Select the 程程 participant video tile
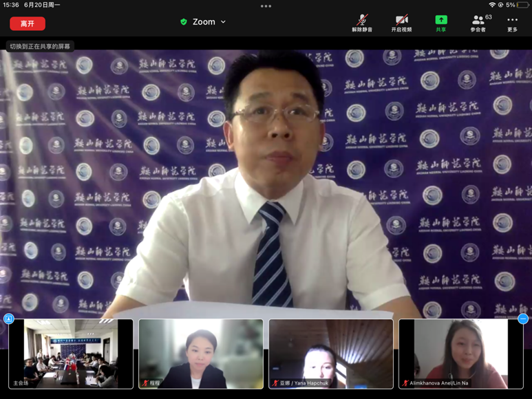Viewport: 532px width, 399px height. [x=200, y=353]
